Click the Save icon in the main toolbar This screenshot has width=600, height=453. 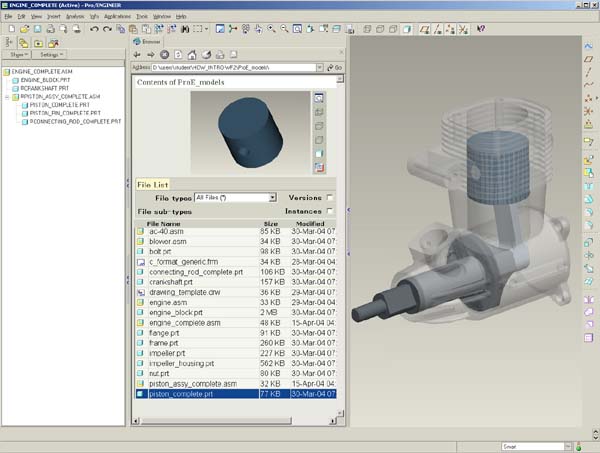point(37,29)
